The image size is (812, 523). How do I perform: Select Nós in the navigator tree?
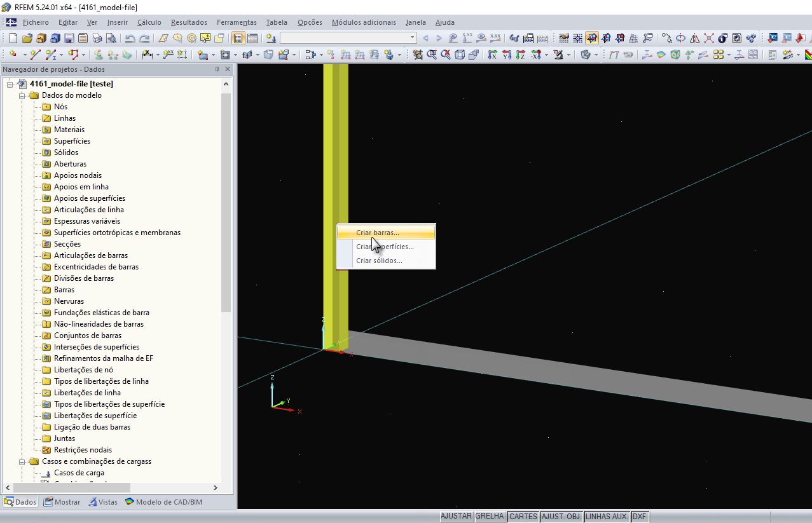tap(60, 107)
